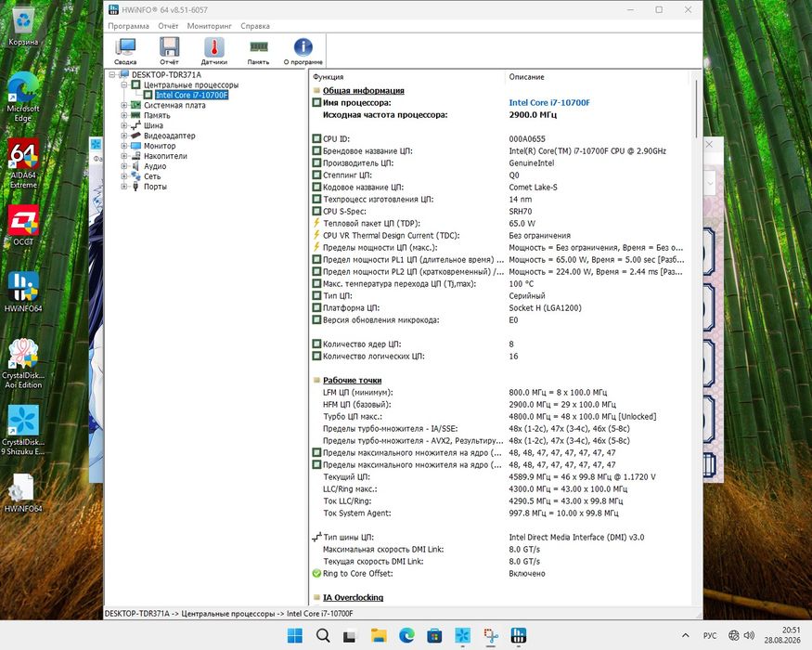This screenshot has width=812, height=650.
Task: Click the volume tray icon
Action: (x=749, y=635)
